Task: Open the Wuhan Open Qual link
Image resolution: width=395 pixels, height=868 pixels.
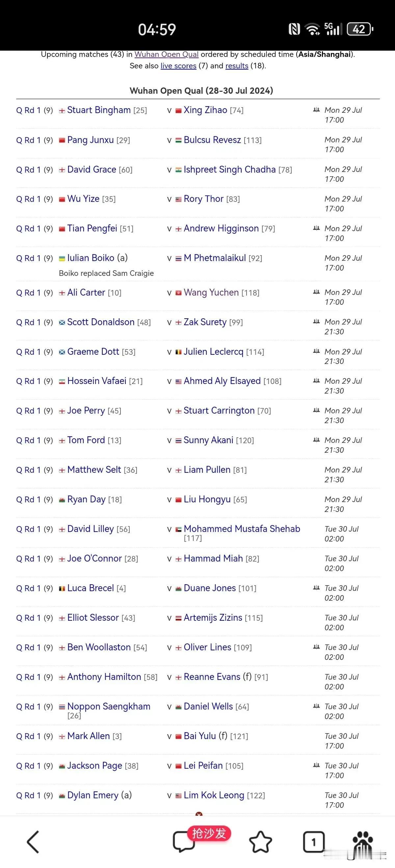Action: 166,54
